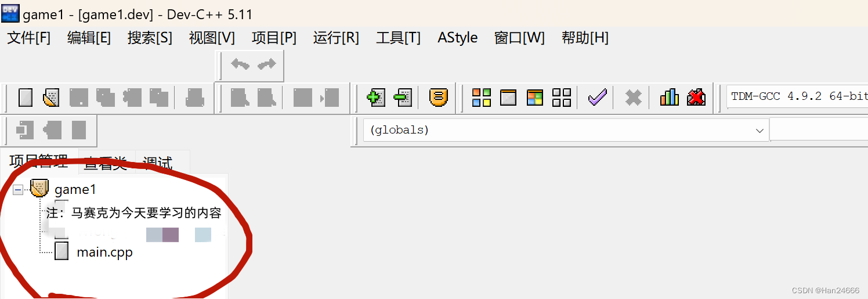Screen dimensions: 868x299
Task: Click the Add to project green plus icon
Action: coord(375,97)
